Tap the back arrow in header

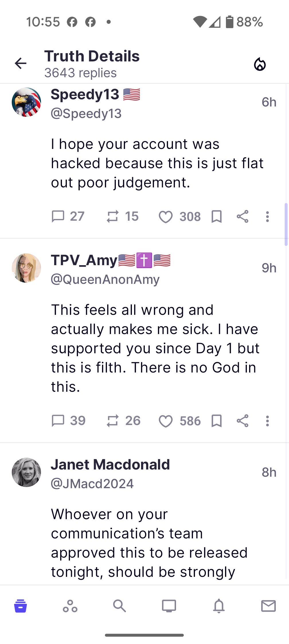21,63
